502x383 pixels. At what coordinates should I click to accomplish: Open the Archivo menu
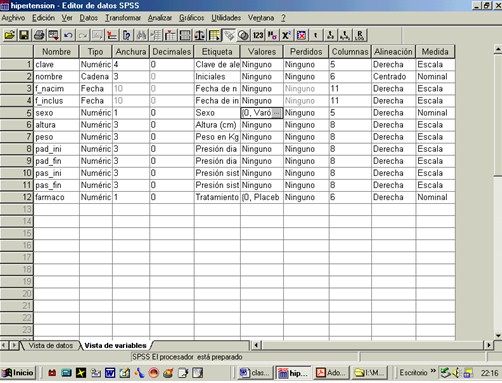13,18
